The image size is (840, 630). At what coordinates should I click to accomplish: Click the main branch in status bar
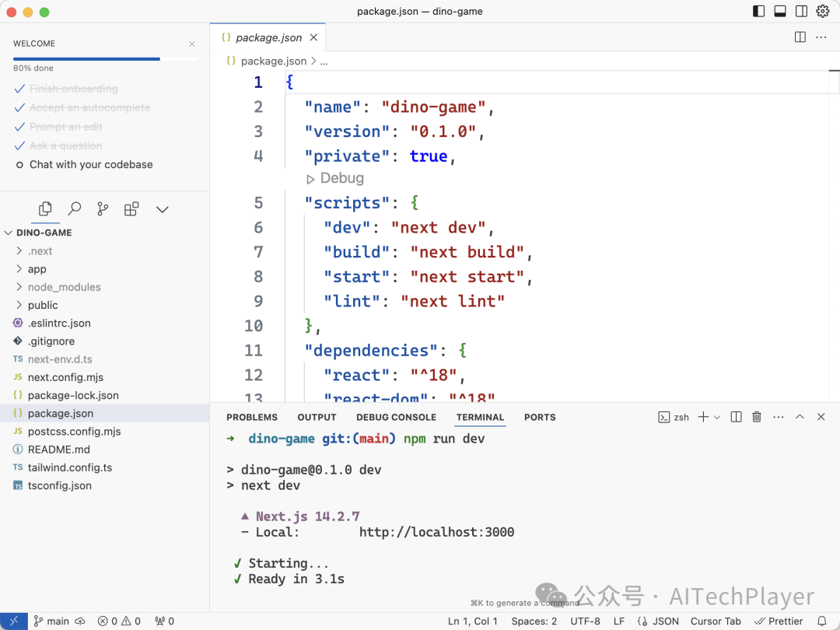[51, 621]
